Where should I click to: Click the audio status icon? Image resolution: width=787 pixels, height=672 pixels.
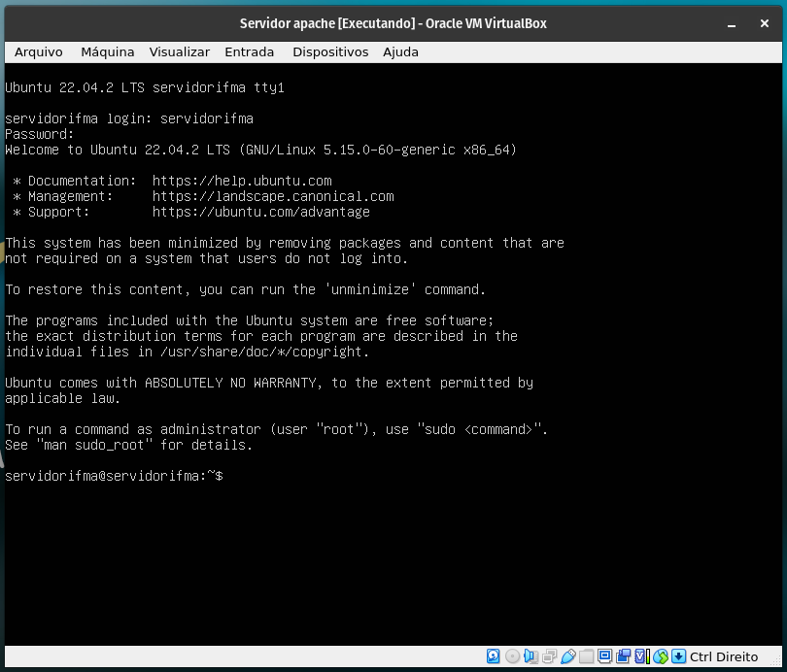coord(529,656)
